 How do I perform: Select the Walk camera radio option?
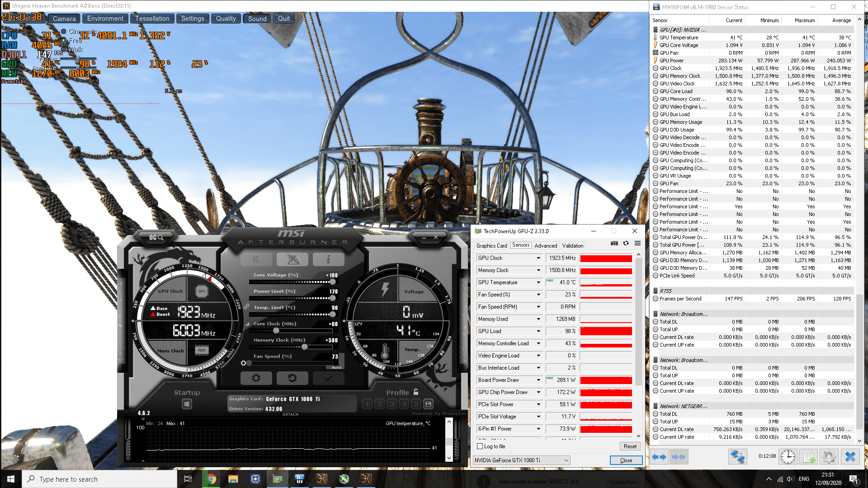pos(64,50)
